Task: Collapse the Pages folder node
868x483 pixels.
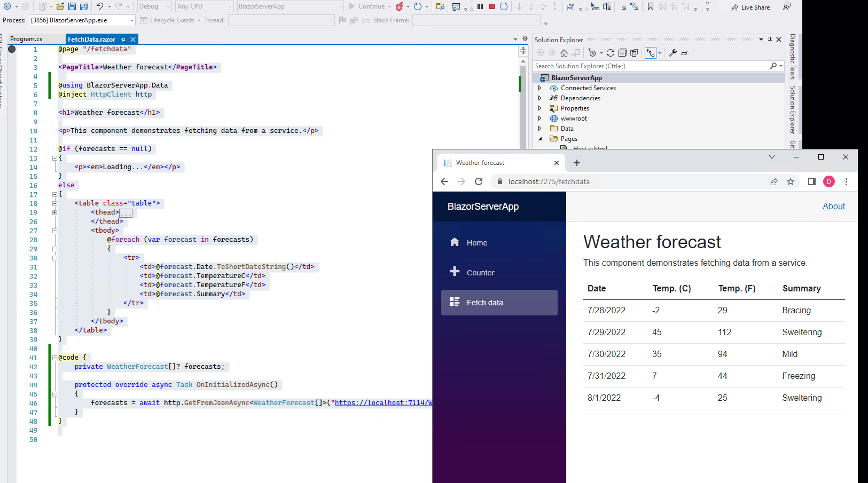Action: coord(539,139)
